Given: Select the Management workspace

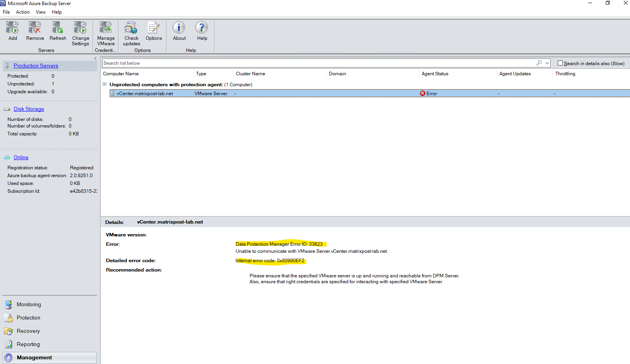Looking at the screenshot, I should click(x=50, y=358).
